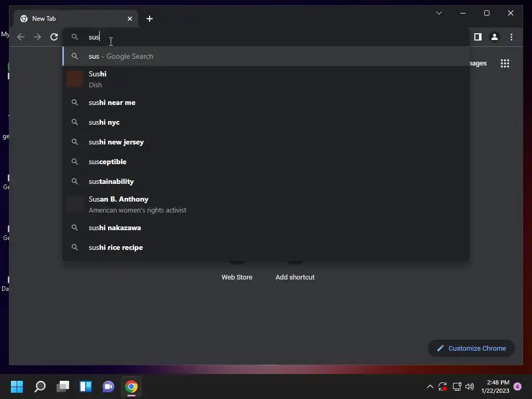The height and width of the screenshot is (399, 532).
Task: Select 'sushi nyc' suggestion
Action: (x=266, y=122)
